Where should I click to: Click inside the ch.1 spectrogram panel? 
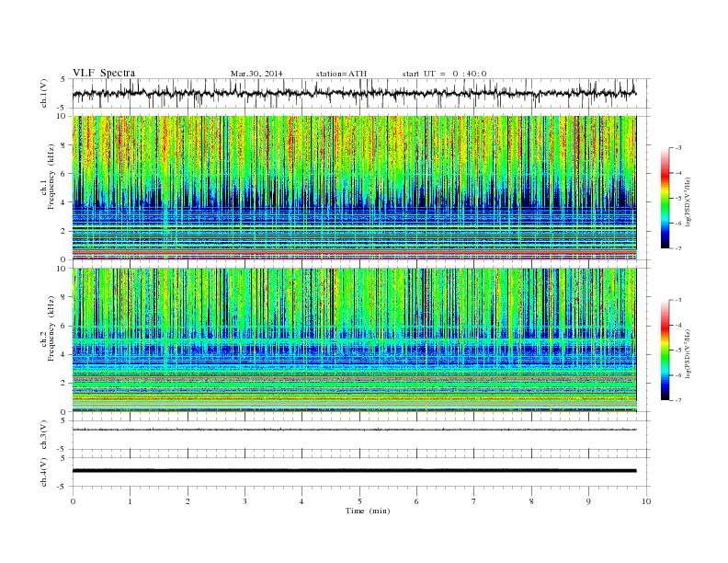tap(354, 188)
